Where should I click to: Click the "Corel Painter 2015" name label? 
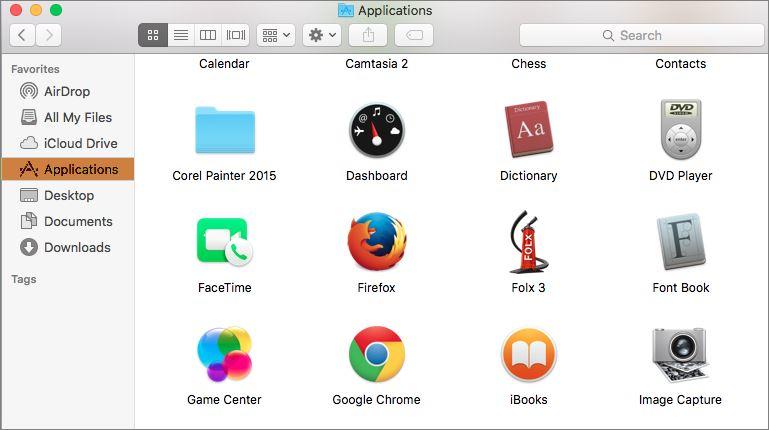tap(224, 176)
